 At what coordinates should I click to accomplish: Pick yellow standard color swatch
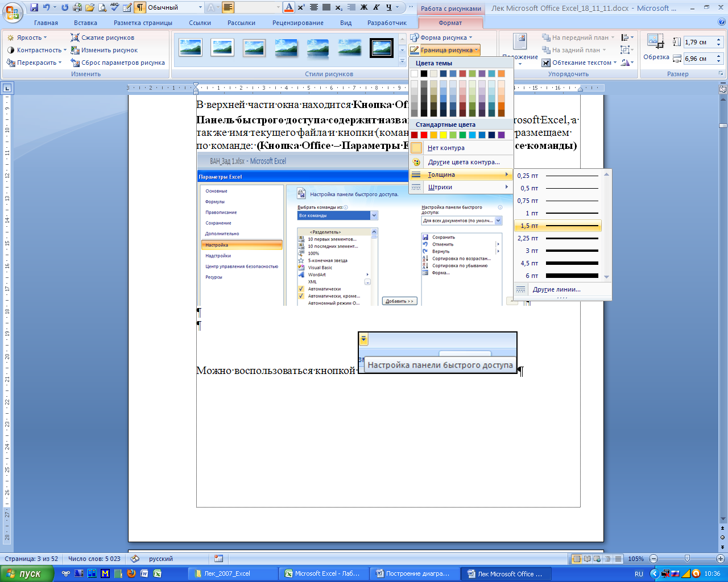[443, 135]
